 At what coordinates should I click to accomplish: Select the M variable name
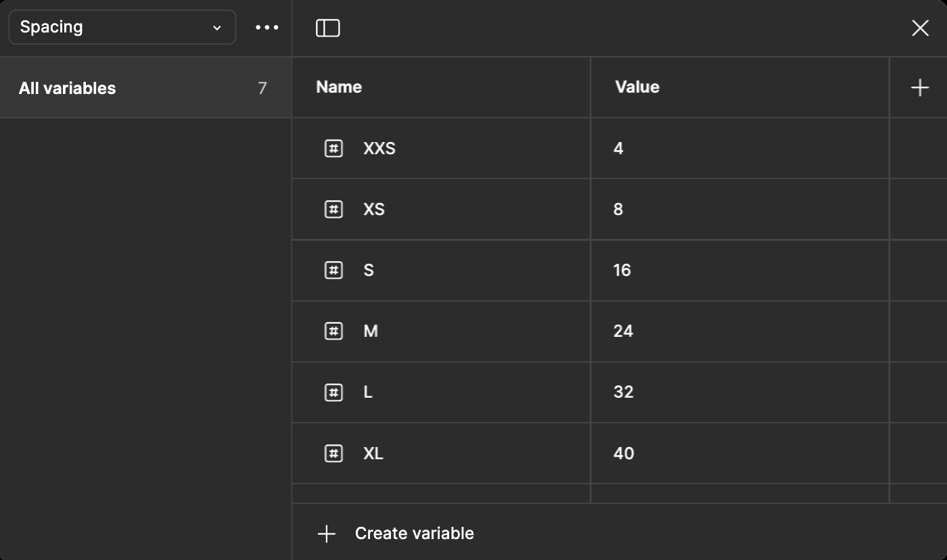(371, 331)
